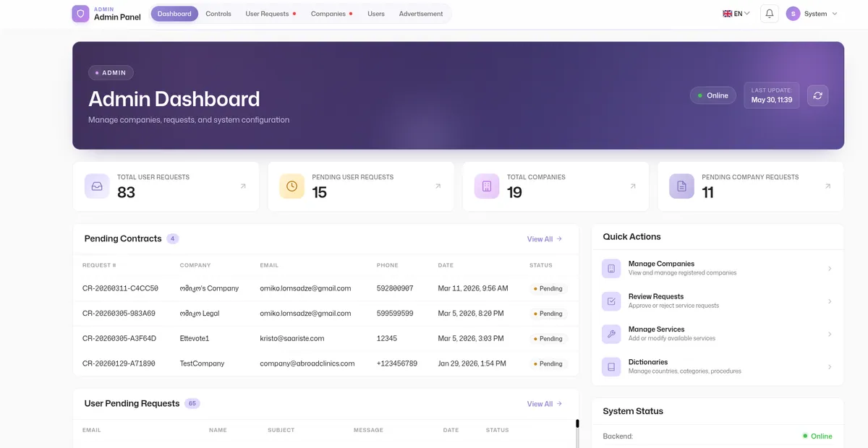Click the Manage Services quick action
Viewport: 868px width, 448px height.
718,334
